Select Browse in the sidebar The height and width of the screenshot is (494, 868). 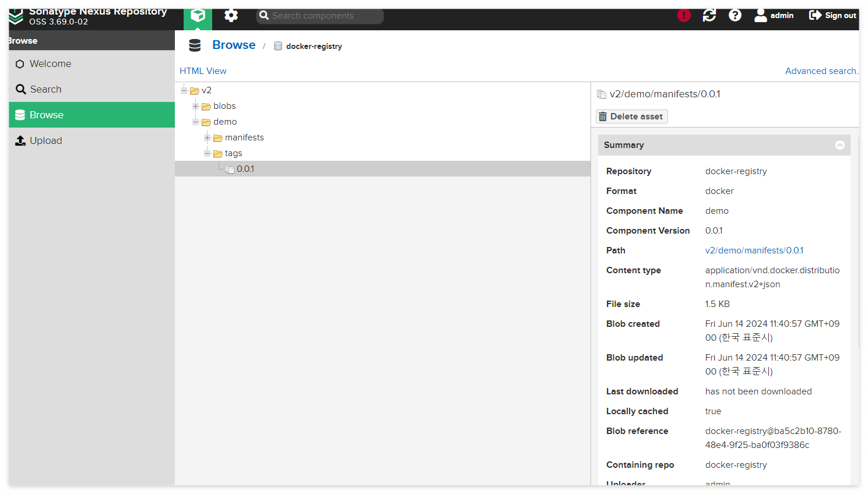tap(92, 115)
